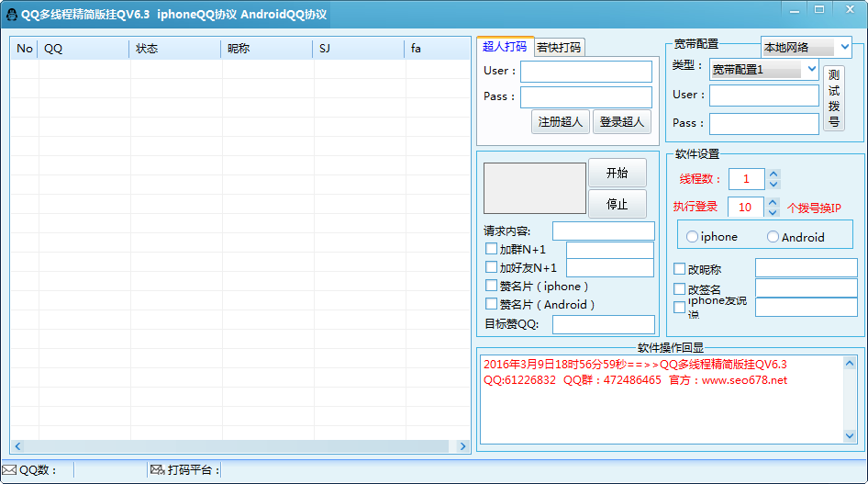Click the 打码平台 status bar icon
The height and width of the screenshot is (484, 868).
click(x=157, y=470)
